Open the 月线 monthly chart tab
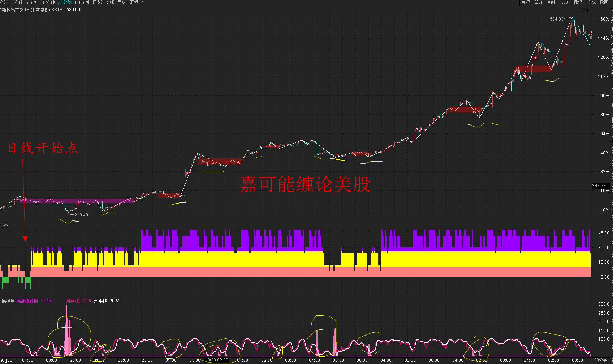Viewport: 613px width, 364px height. (x=122, y=3)
